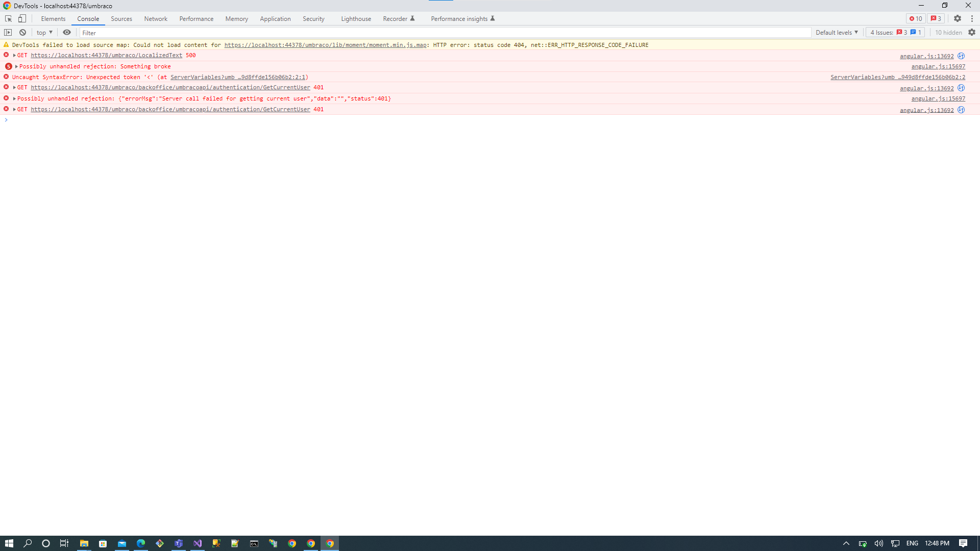The height and width of the screenshot is (551, 980).
Task: Show the console sidebar
Action: pos(8,32)
